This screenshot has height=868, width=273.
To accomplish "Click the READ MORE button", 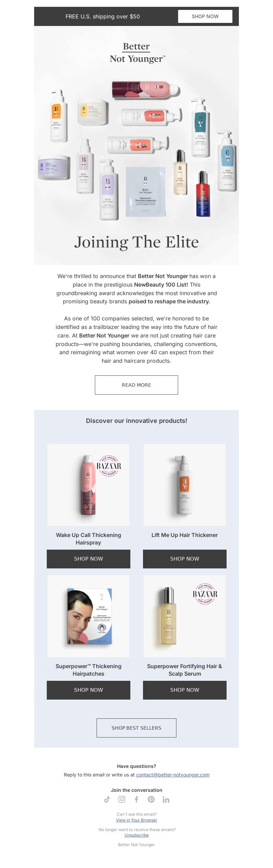I will tap(136, 385).
